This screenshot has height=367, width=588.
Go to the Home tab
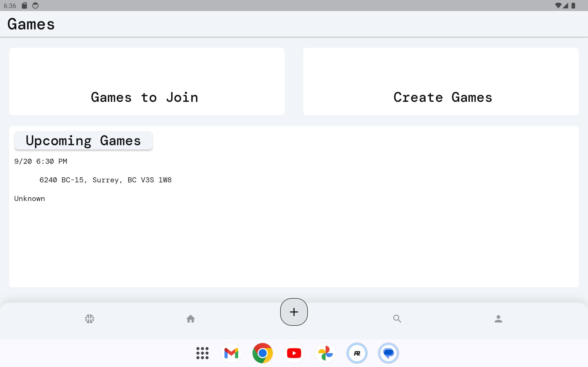point(190,319)
